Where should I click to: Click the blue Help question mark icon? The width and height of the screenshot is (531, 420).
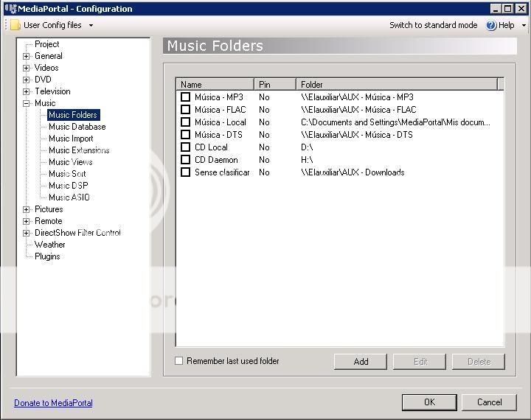491,25
